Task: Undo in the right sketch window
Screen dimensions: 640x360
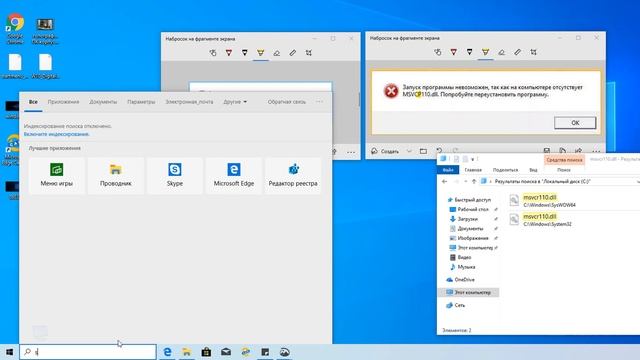Action: 439,151
